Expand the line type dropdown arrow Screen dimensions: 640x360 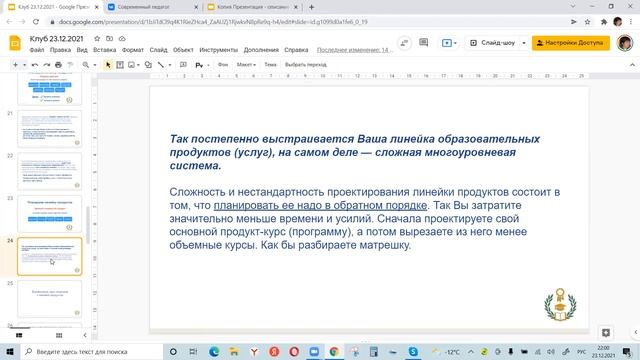click(170, 65)
